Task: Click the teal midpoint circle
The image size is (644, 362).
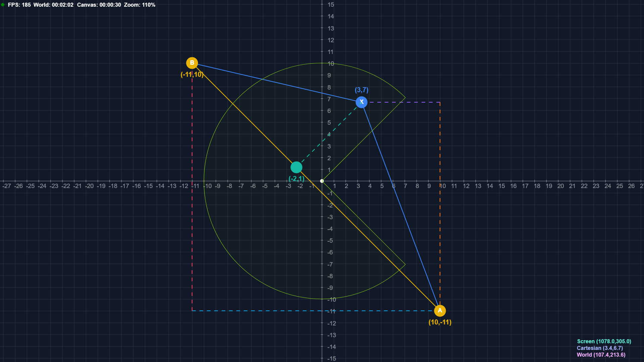Action: point(296,167)
